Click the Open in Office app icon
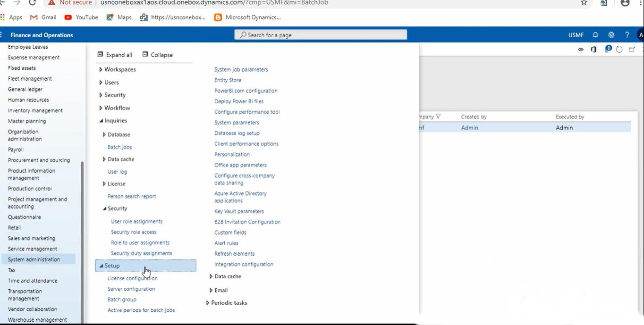Image resolution: width=644 pixels, height=325 pixels. click(x=594, y=50)
